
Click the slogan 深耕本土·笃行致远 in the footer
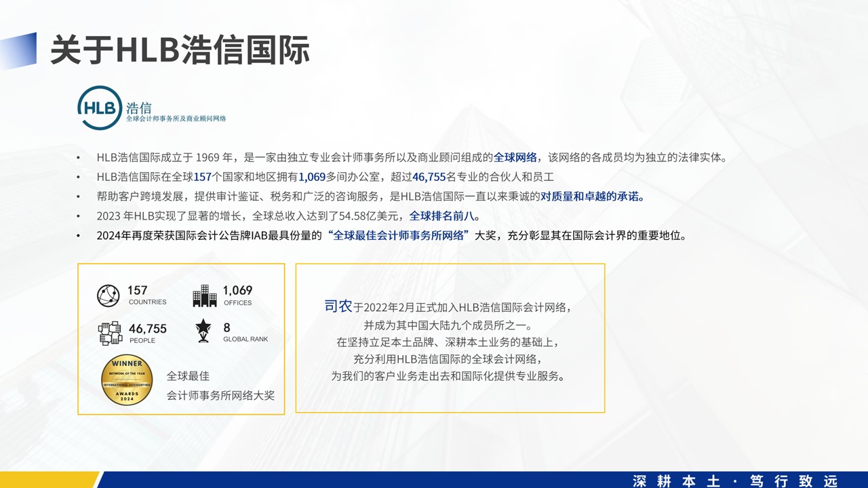coord(735,481)
